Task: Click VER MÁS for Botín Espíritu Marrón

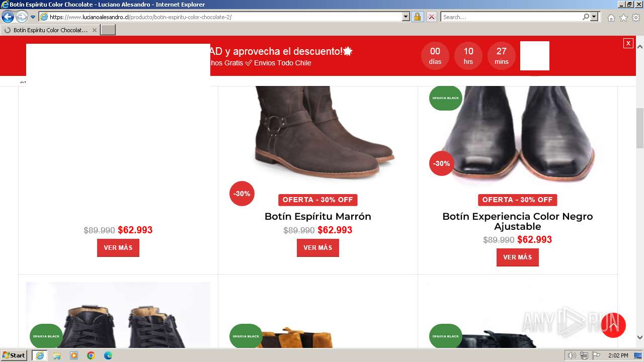Action: [x=318, y=248]
